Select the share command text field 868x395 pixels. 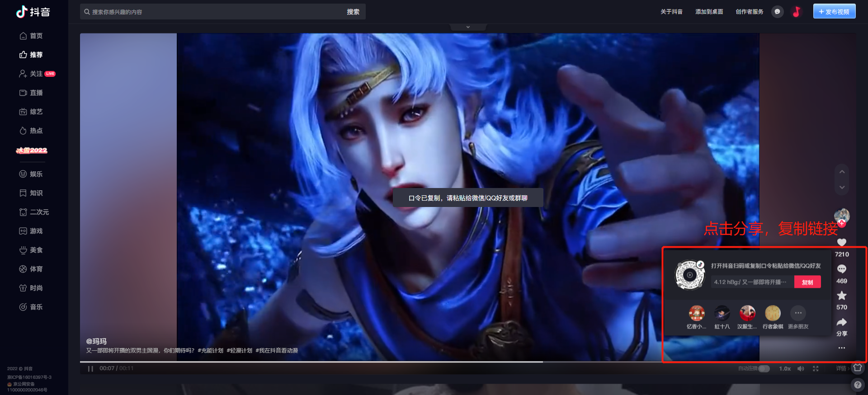pos(752,282)
